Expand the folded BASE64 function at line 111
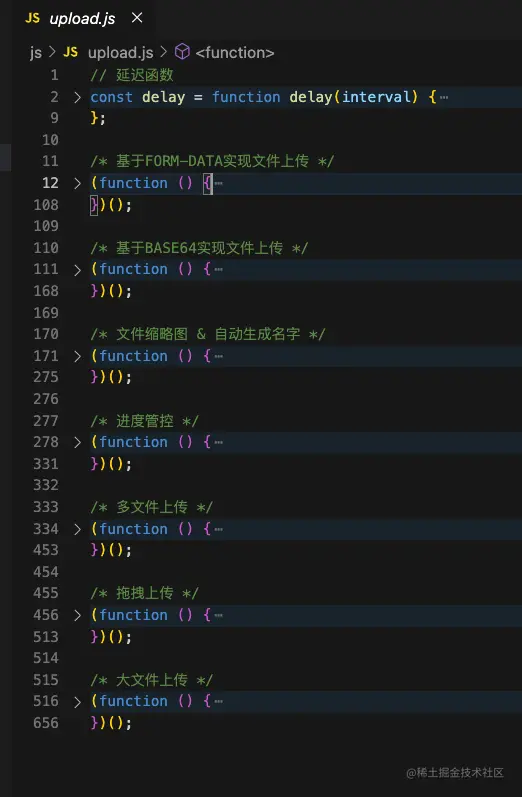Screen dimensions: 522x797 click(77, 269)
